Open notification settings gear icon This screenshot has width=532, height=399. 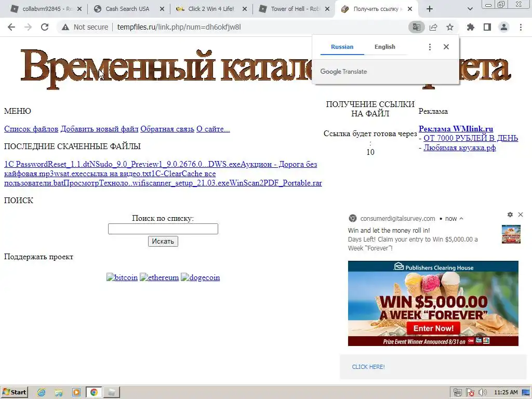click(x=510, y=215)
